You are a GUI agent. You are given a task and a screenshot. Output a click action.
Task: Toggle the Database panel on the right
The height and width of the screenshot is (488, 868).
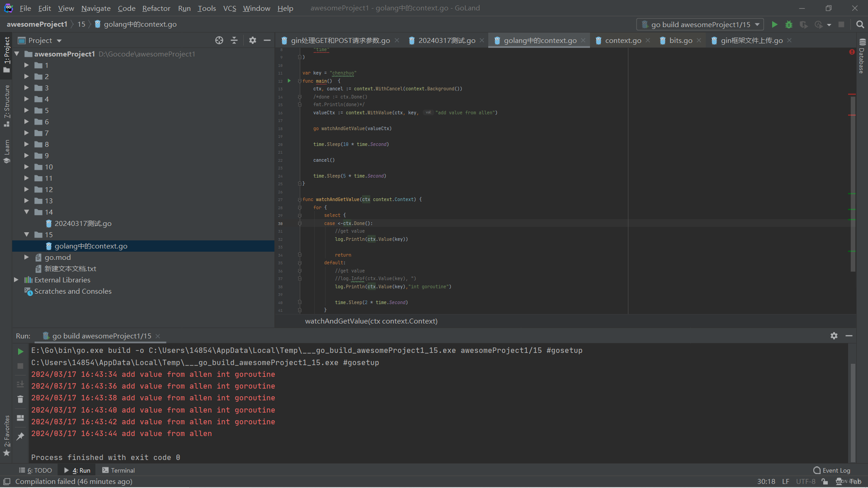[863, 59]
